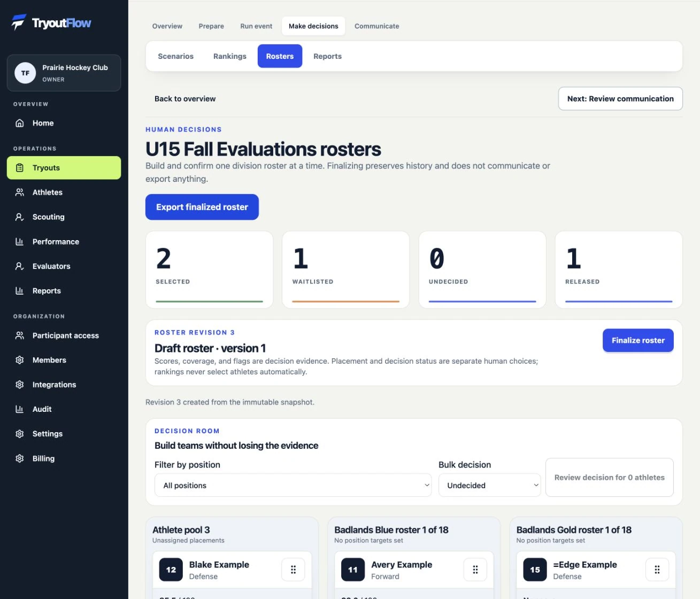Click the Athletes people icon
Screen dimensions: 700x599
[x=20, y=193]
